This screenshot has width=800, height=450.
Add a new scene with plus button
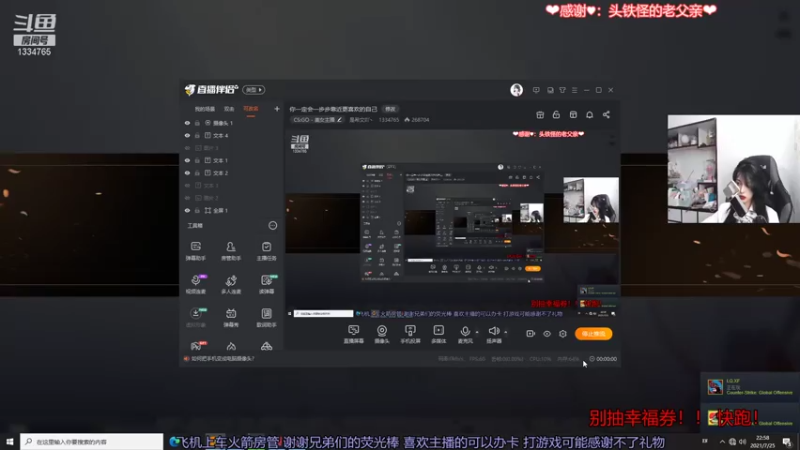[277, 109]
